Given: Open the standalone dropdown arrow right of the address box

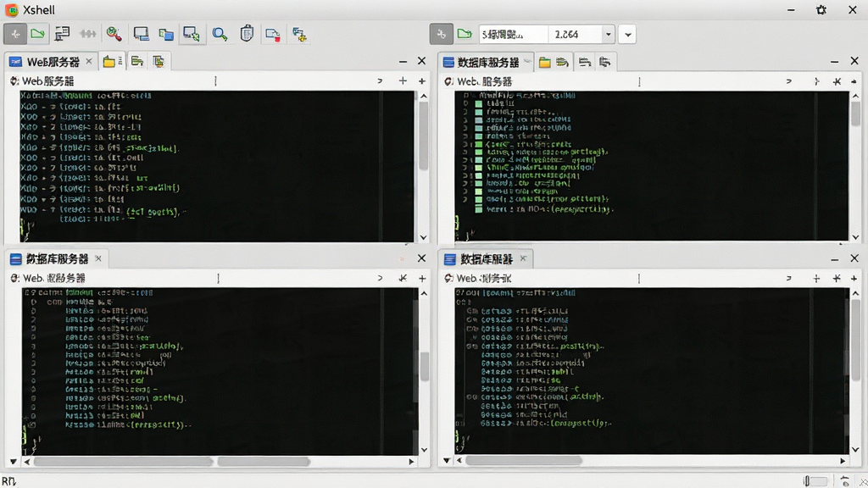Looking at the screenshot, I should (628, 34).
